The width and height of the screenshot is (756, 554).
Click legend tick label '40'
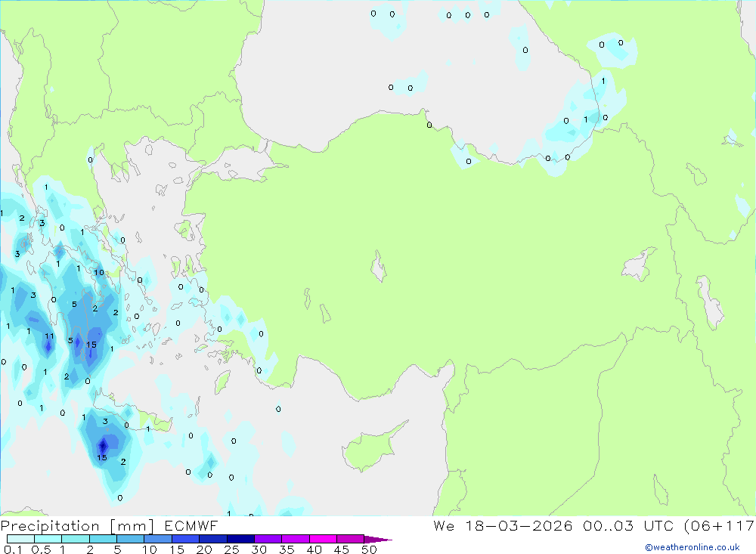[314, 549]
